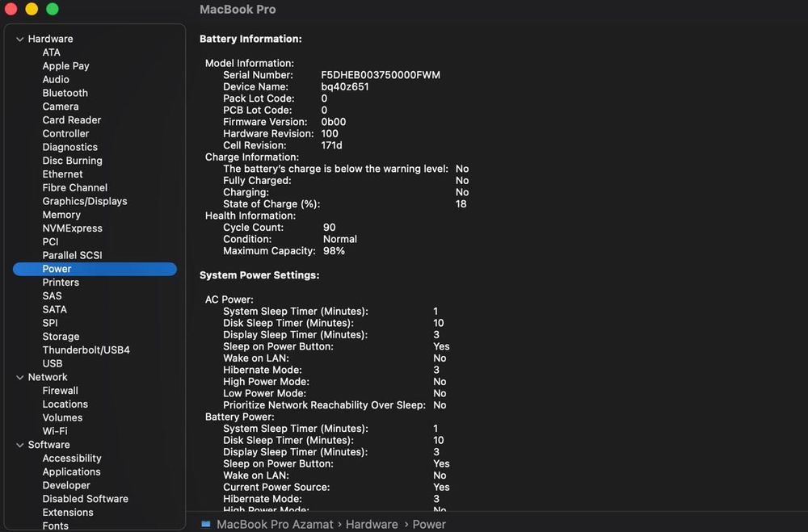Open Wi-Fi network information

[55, 431]
